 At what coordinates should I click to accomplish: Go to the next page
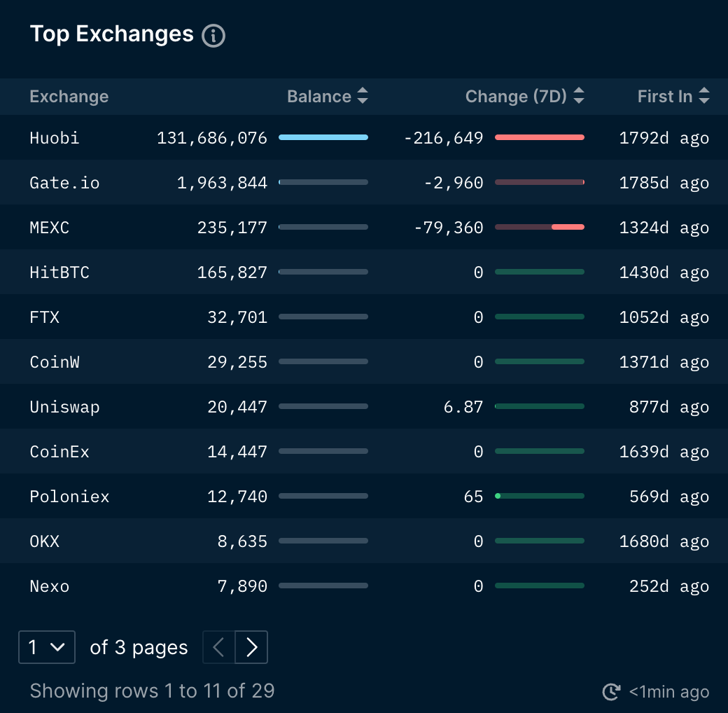tap(251, 647)
